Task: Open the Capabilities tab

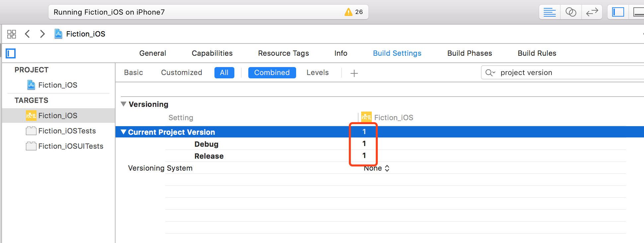Action: coord(212,53)
